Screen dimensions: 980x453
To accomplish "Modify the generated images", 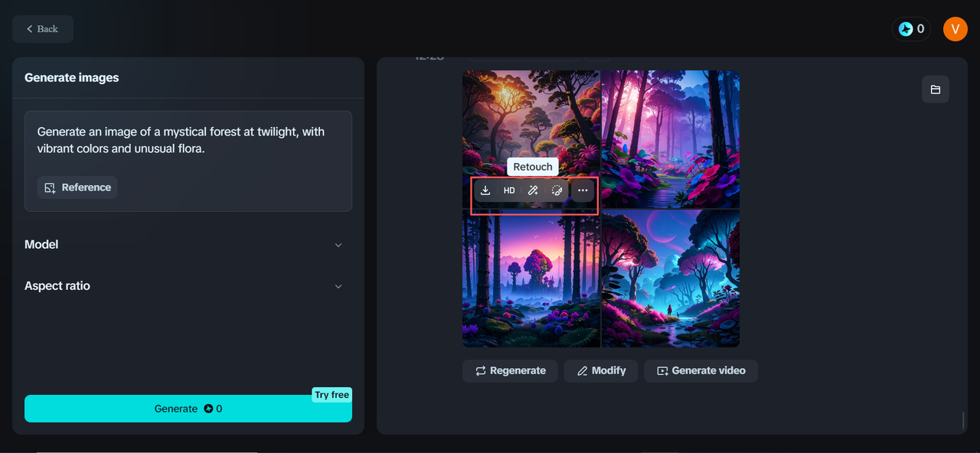I will pos(601,370).
